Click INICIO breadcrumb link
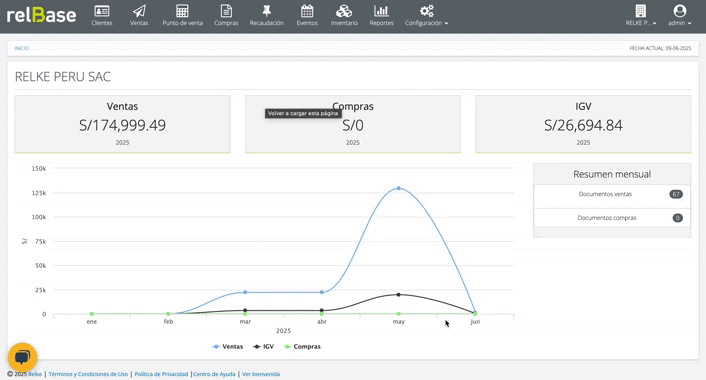This screenshot has height=380, width=706. (22, 48)
